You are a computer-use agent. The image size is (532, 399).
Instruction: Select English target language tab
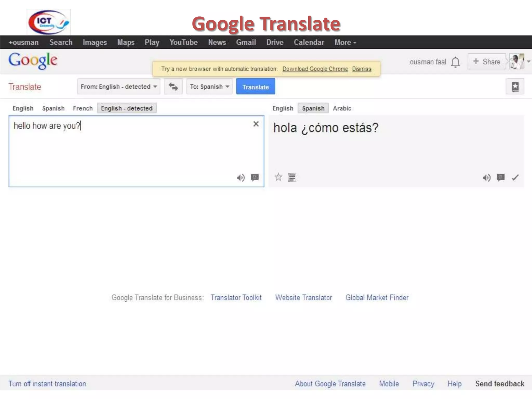click(283, 108)
